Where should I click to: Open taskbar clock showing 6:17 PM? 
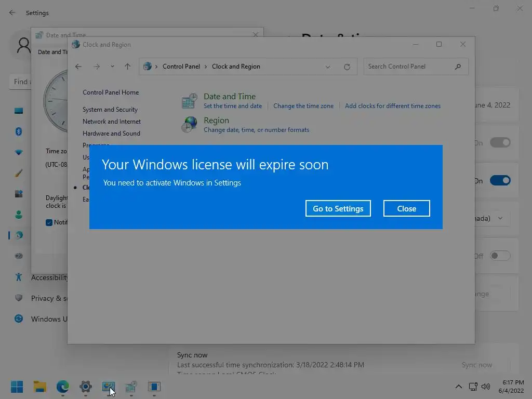pos(511,387)
